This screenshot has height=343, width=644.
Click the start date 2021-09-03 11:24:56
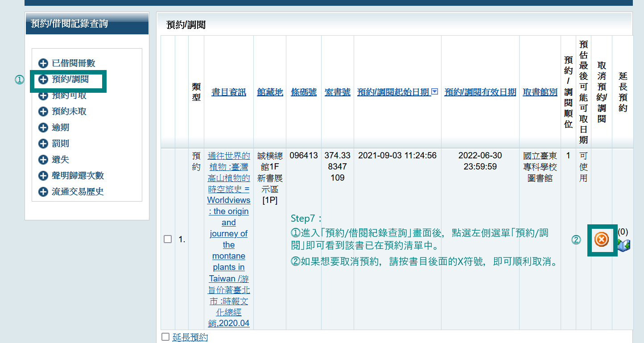tap(397, 156)
